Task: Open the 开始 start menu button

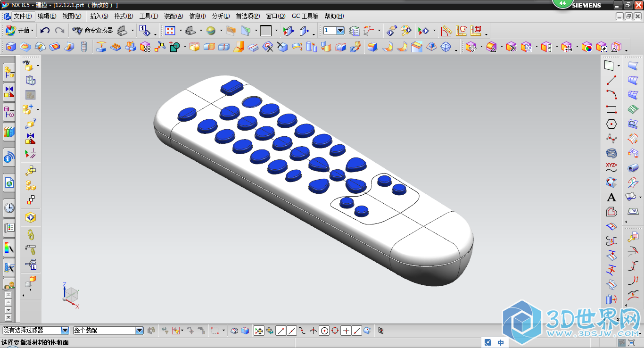Action: pyautogui.click(x=19, y=31)
